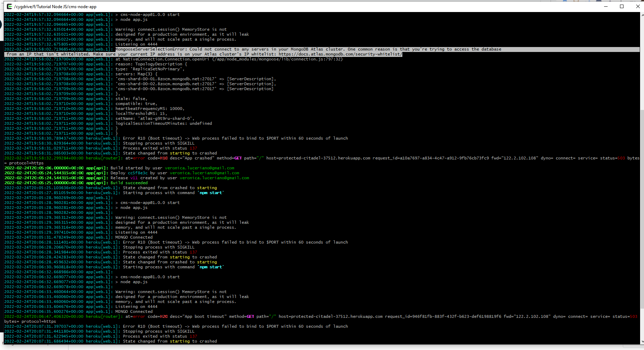Minimize the terminal window
This screenshot has width=644, height=350.
605,6
